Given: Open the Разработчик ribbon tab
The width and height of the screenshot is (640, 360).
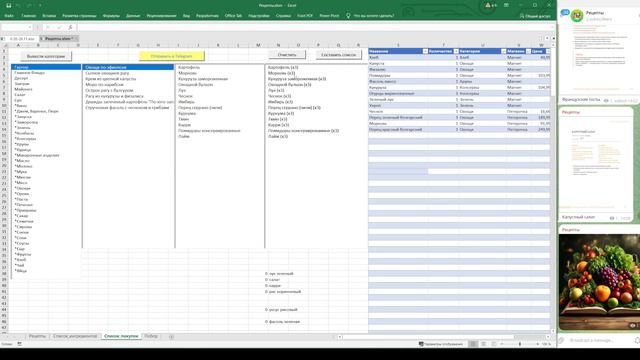Looking at the screenshot, I should click(207, 16).
